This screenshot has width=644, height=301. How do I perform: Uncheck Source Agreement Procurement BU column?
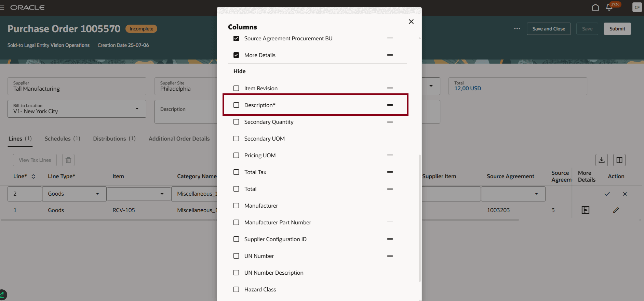(236, 38)
